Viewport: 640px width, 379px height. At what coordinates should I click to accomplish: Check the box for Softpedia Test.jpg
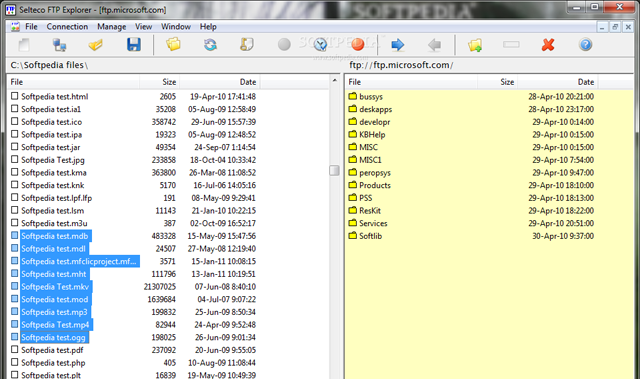(x=15, y=159)
